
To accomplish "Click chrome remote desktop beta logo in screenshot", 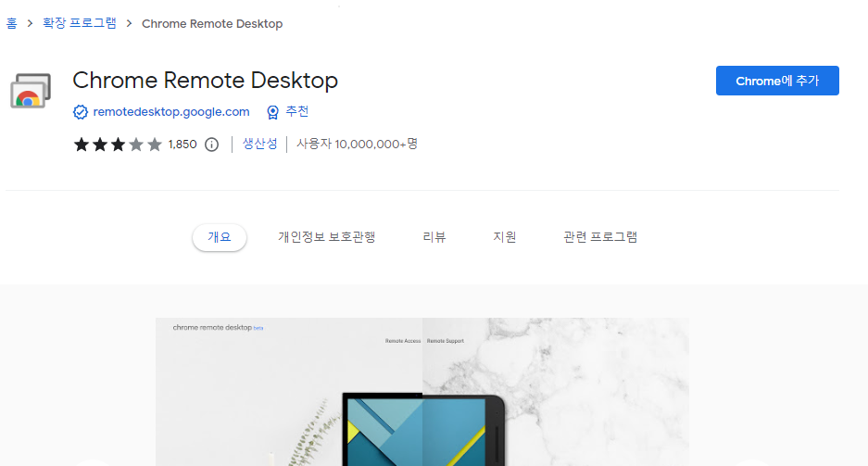I will 218,328.
